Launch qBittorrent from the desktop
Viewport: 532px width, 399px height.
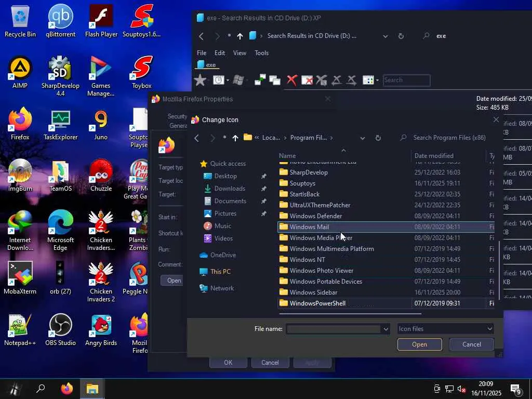pos(60,20)
